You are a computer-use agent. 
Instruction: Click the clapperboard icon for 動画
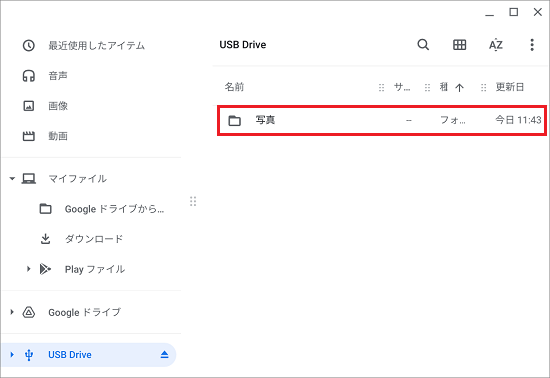pyautogui.click(x=28, y=136)
